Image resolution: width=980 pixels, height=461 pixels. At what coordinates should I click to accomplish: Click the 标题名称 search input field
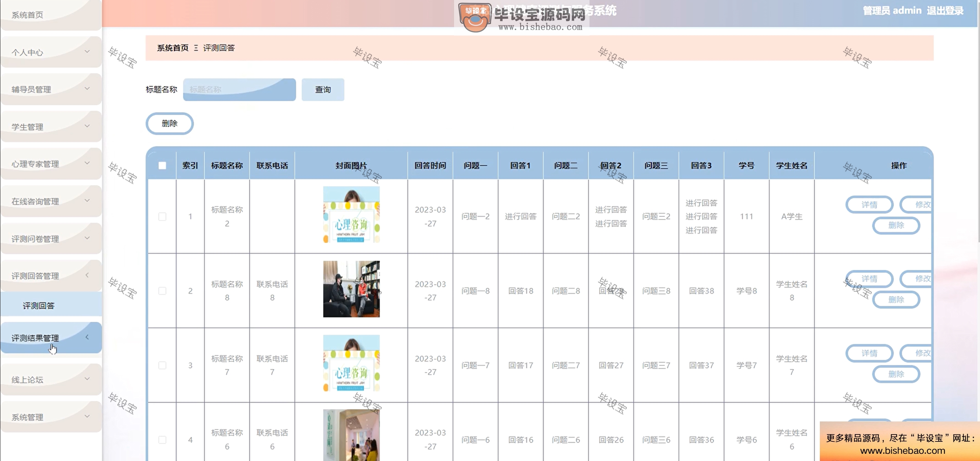tap(239, 89)
